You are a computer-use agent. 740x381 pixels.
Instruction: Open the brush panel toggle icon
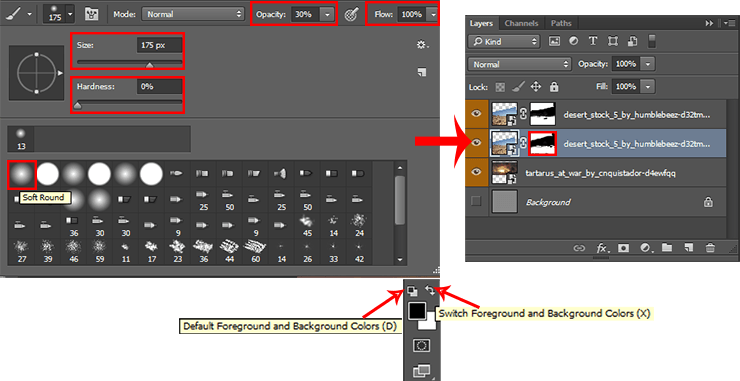point(91,14)
